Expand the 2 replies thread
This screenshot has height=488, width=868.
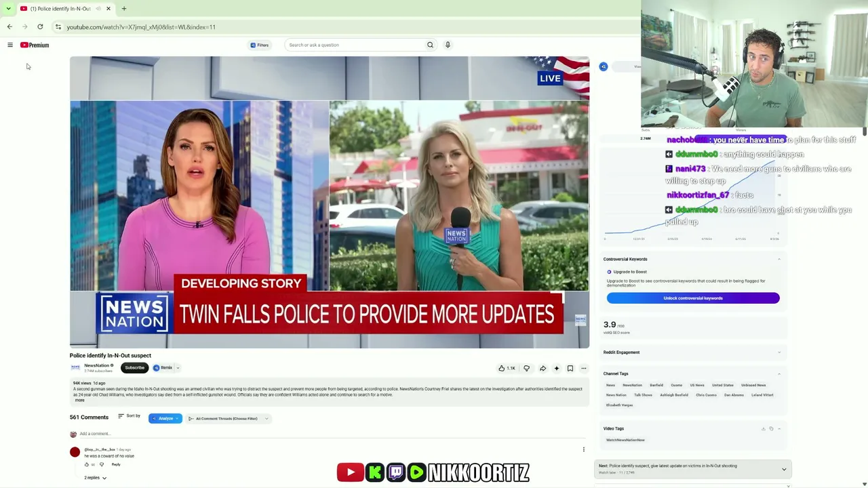tap(96, 478)
